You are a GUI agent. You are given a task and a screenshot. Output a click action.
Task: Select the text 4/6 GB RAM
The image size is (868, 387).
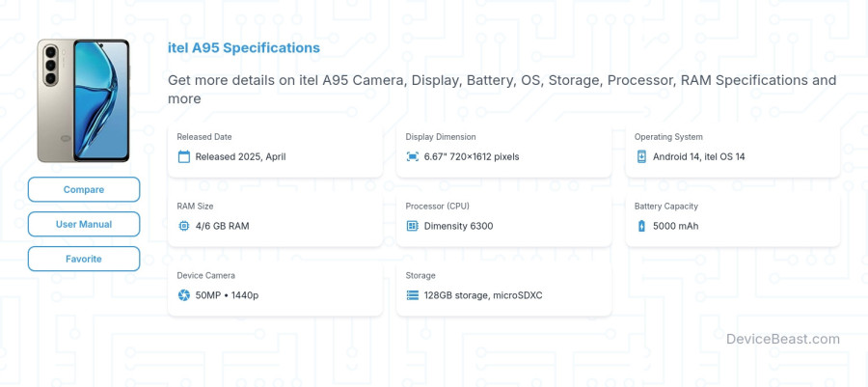(x=222, y=226)
